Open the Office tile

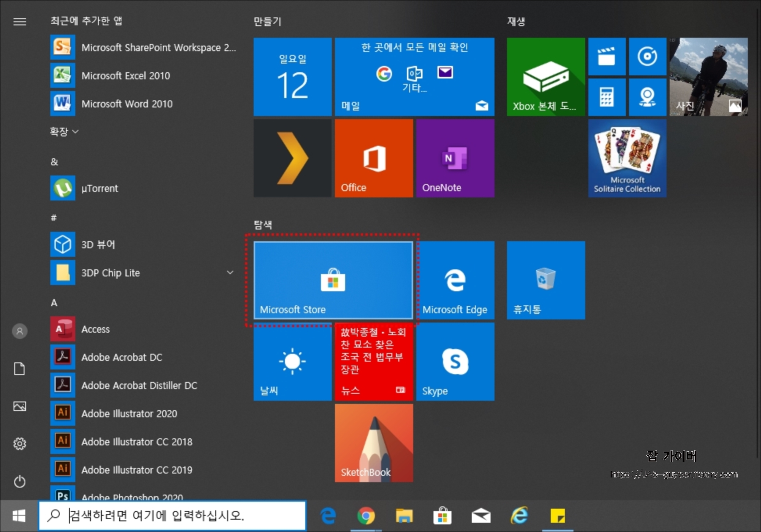[x=374, y=158]
